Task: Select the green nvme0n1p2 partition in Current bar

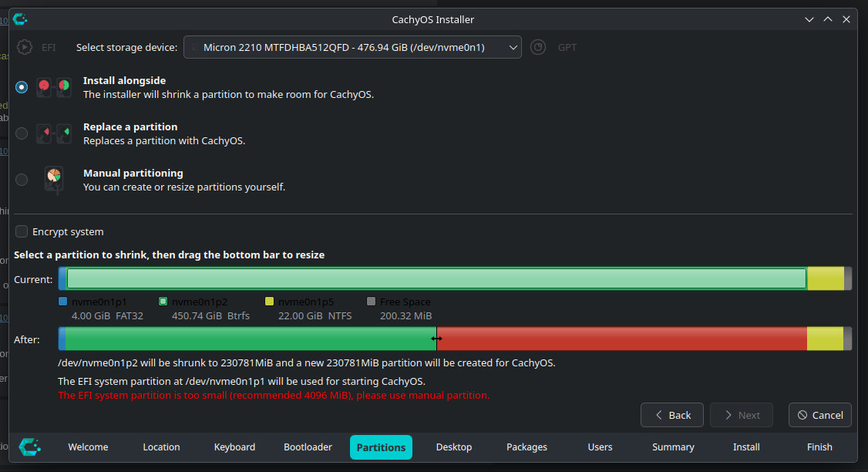Action: 436,278
